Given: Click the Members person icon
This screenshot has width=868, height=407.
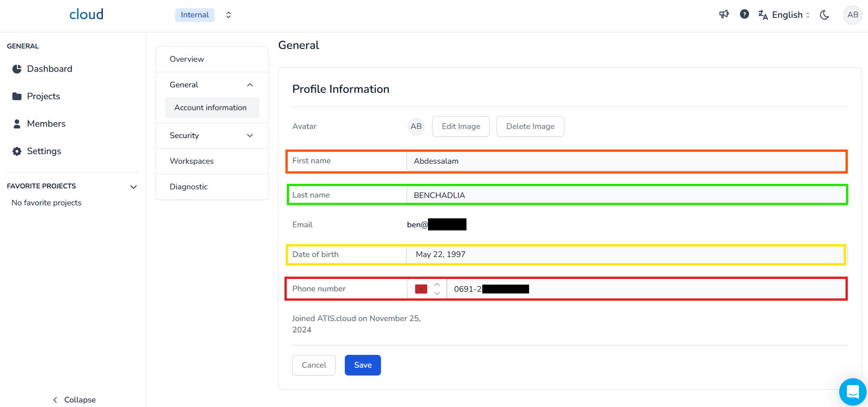Looking at the screenshot, I should tap(17, 124).
